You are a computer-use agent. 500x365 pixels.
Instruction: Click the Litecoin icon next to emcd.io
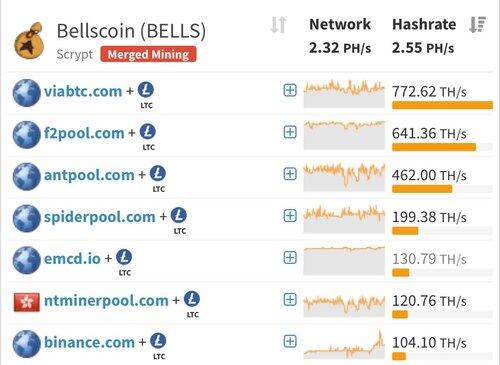point(124,257)
